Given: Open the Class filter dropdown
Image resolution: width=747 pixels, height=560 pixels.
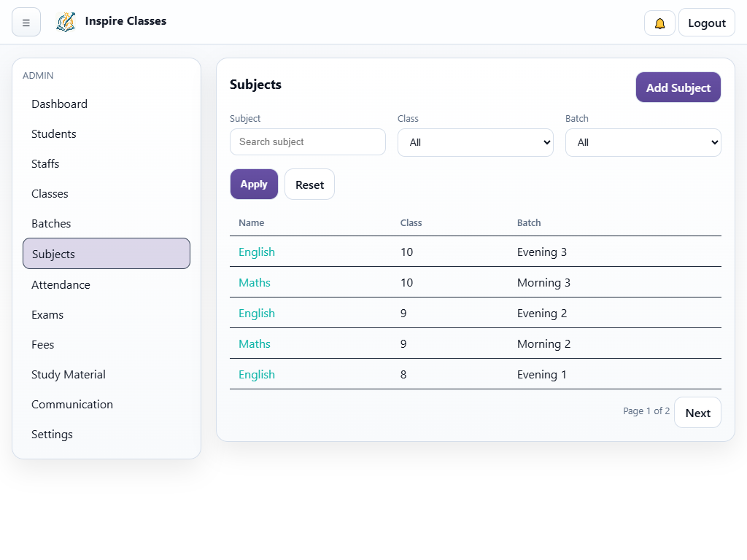Looking at the screenshot, I should point(475,142).
